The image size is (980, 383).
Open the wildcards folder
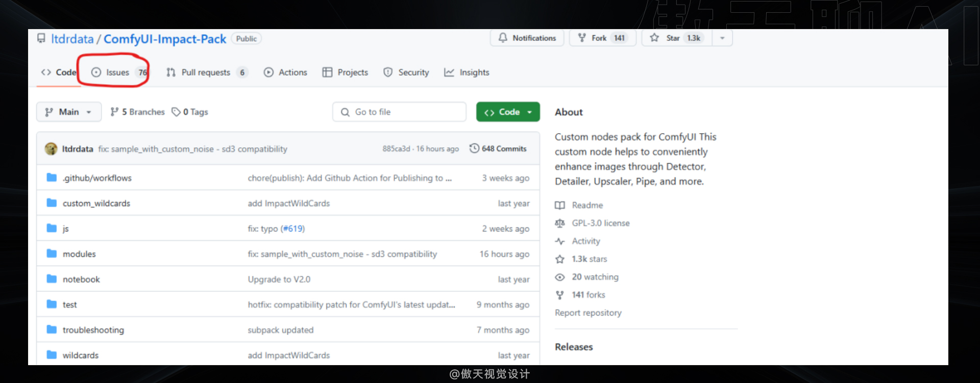pyautogui.click(x=81, y=355)
